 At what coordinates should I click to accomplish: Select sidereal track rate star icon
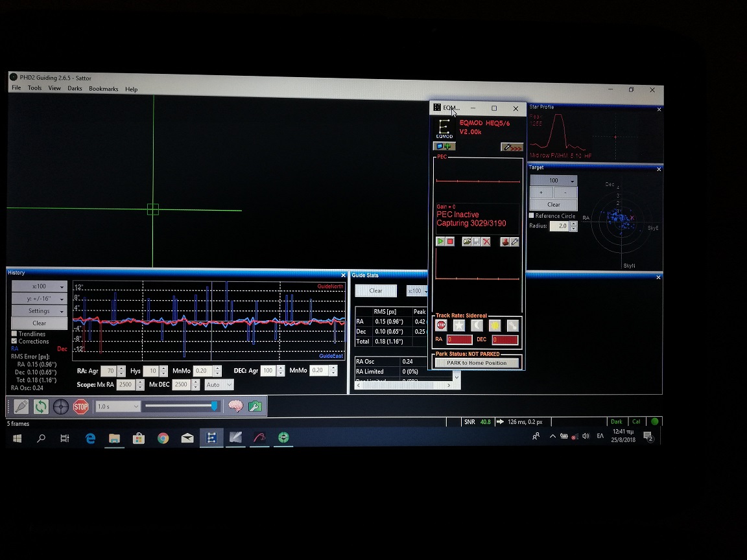(x=459, y=325)
